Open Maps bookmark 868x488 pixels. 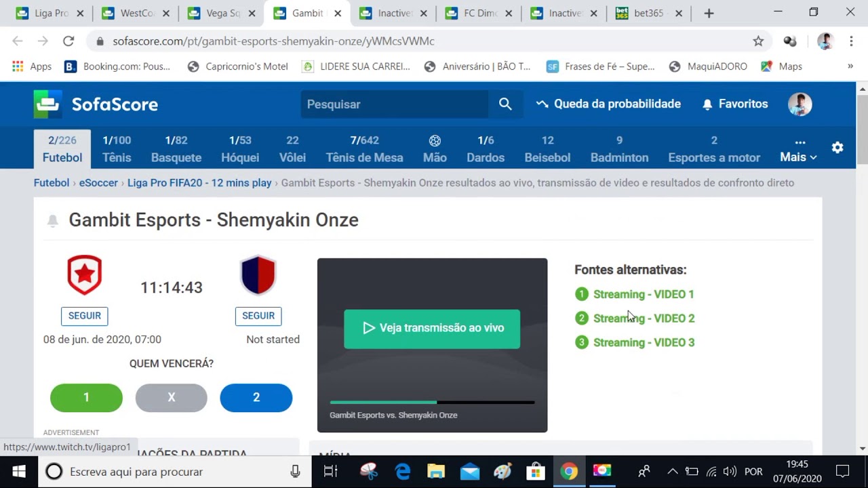(x=781, y=66)
